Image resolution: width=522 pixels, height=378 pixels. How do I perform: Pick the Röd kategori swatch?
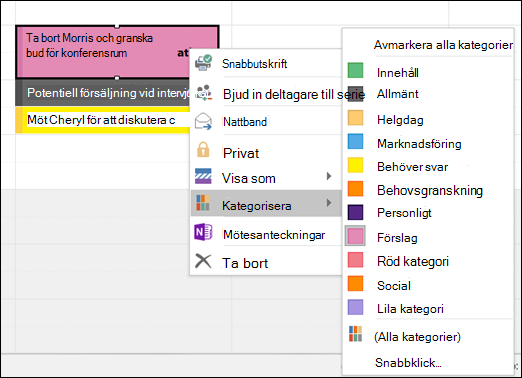355,260
